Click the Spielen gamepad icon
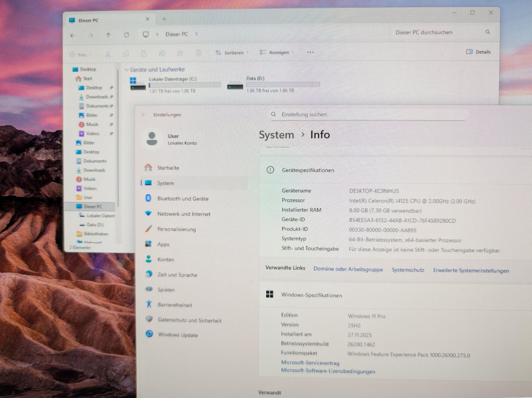The image size is (532, 398). click(149, 289)
